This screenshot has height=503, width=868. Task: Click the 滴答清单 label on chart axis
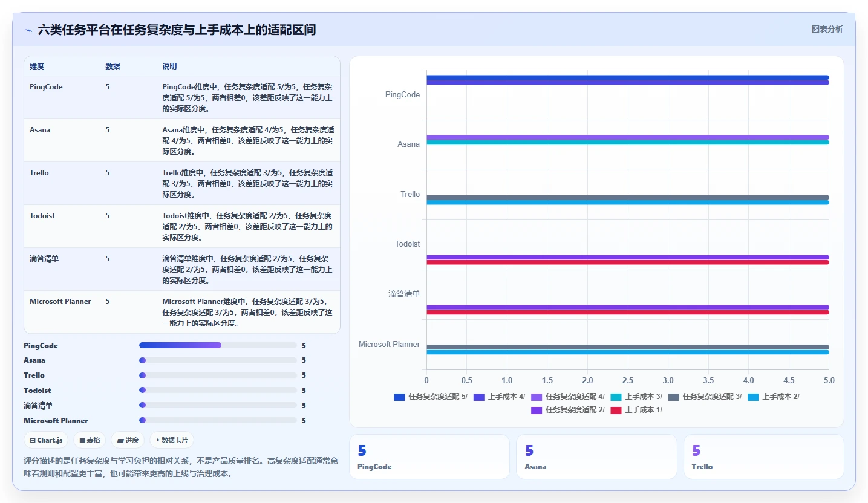[x=404, y=294]
